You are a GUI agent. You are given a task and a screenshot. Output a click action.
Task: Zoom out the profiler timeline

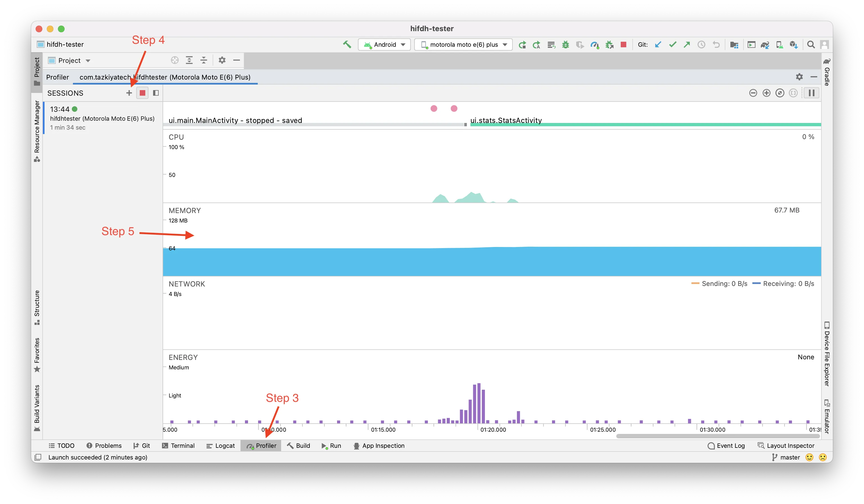pos(753,93)
